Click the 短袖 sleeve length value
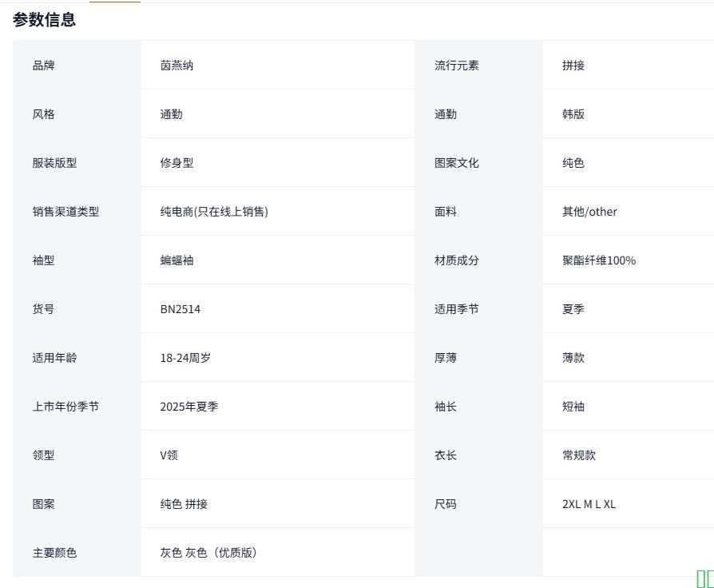The image size is (714, 588). coord(573,407)
